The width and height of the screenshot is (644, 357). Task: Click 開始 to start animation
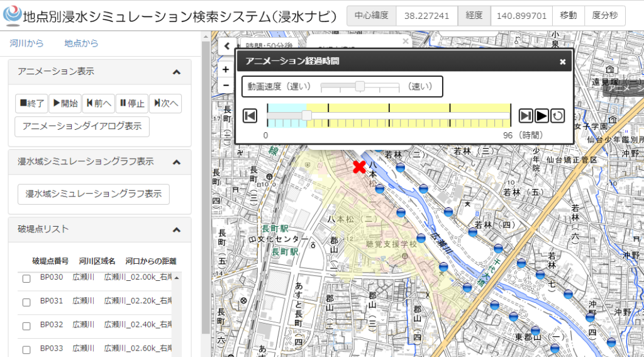pos(65,103)
